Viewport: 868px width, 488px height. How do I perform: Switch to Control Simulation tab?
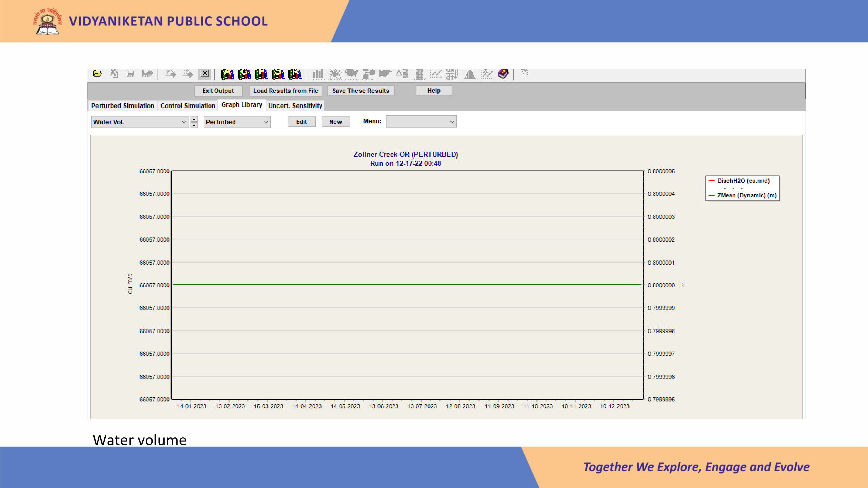(x=188, y=106)
